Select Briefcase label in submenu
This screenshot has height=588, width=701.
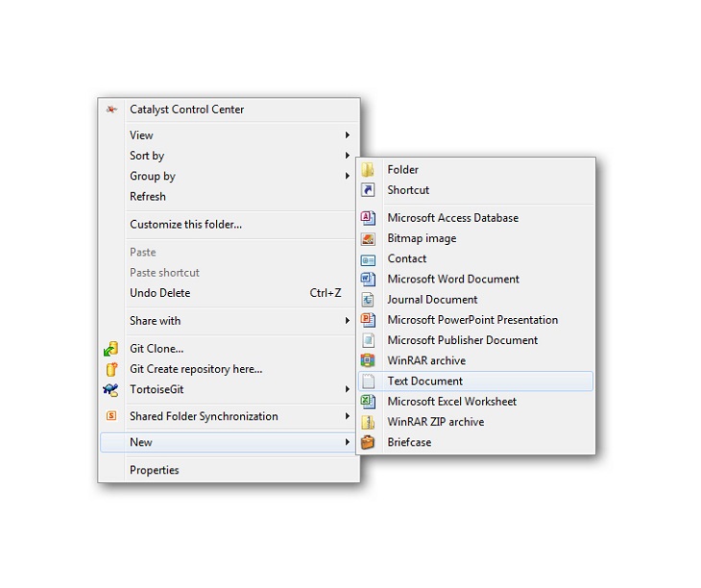pos(409,443)
